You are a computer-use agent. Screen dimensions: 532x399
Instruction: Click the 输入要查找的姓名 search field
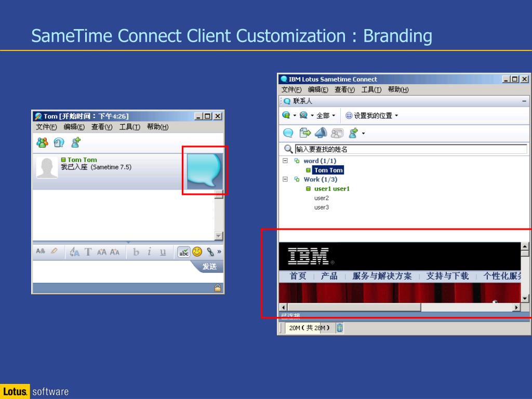(411, 149)
